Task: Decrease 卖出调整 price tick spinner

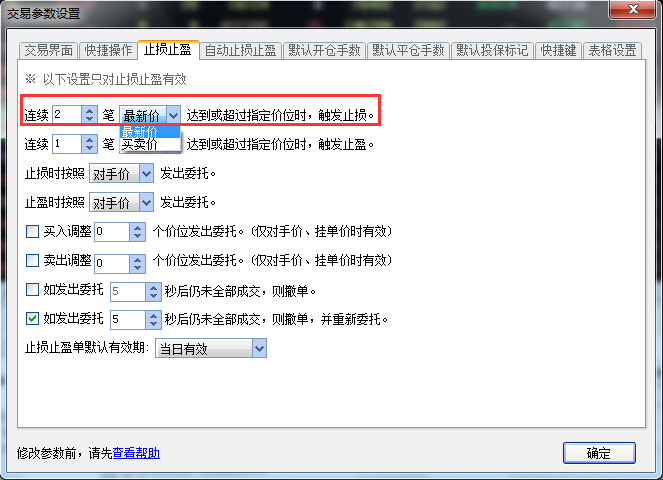Action: point(137,267)
